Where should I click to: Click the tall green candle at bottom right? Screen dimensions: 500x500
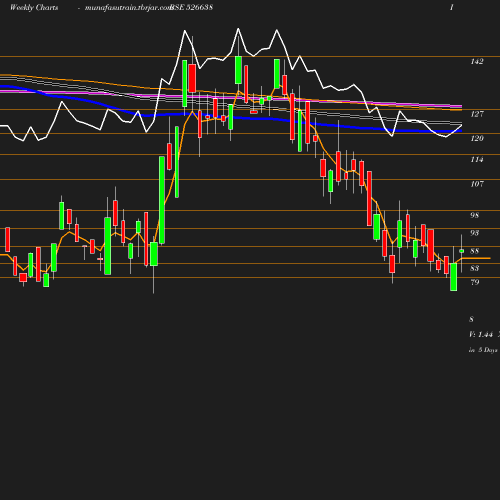click(454, 277)
